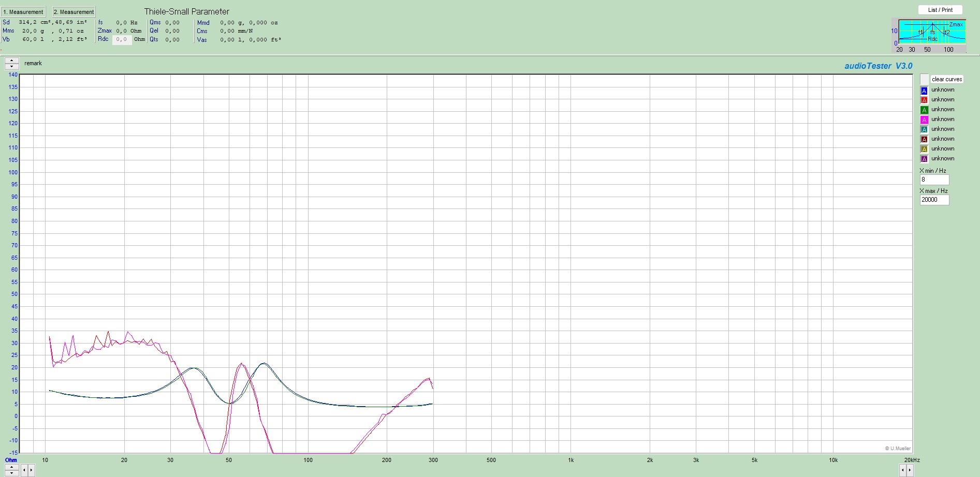980x477 pixels.
Task: Click the unknown label beside the purple icon
Action: point(943,158)
